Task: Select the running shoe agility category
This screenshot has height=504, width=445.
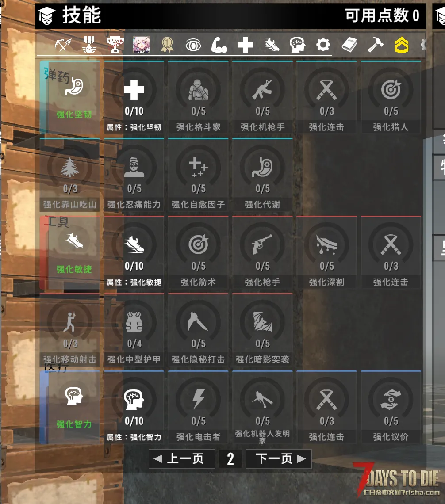Action: (x=272, y=45)
